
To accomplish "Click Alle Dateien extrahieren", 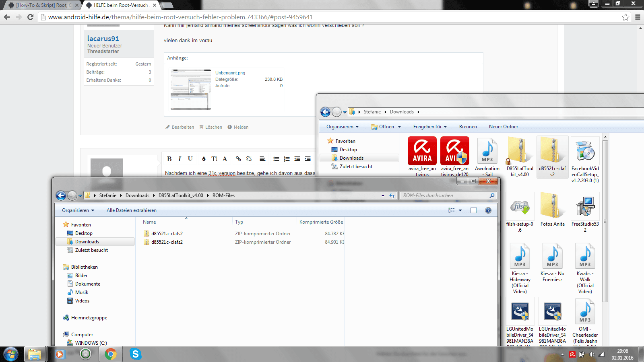I will pos(132,210).
